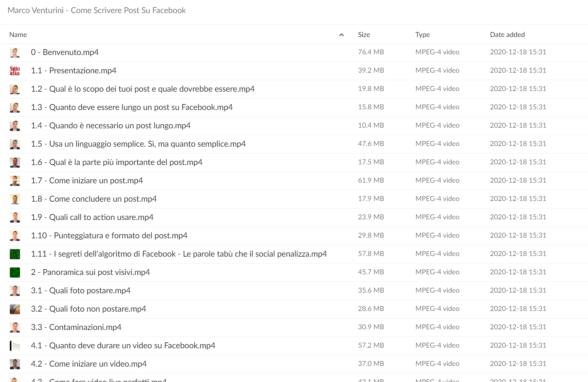Open 1.3 - Quanto deve essere lungo un post
588x382 pixels.
tap(132, 107)
